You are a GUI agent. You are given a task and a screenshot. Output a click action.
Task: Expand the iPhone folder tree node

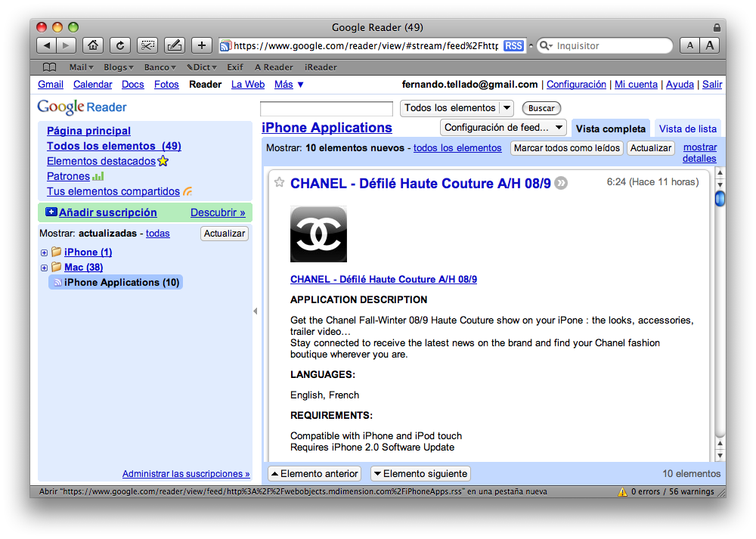pos(45,252)
